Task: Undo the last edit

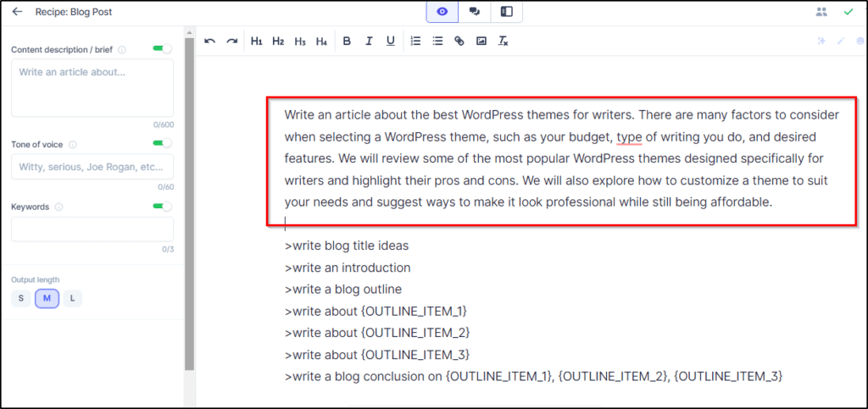Action: click(210, 41)
